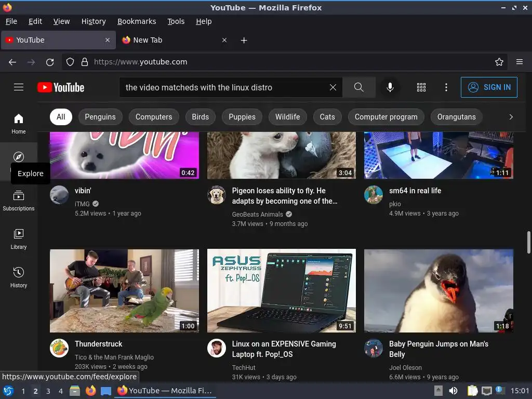Select the Puppies filter chip

(x=242, y=117)
